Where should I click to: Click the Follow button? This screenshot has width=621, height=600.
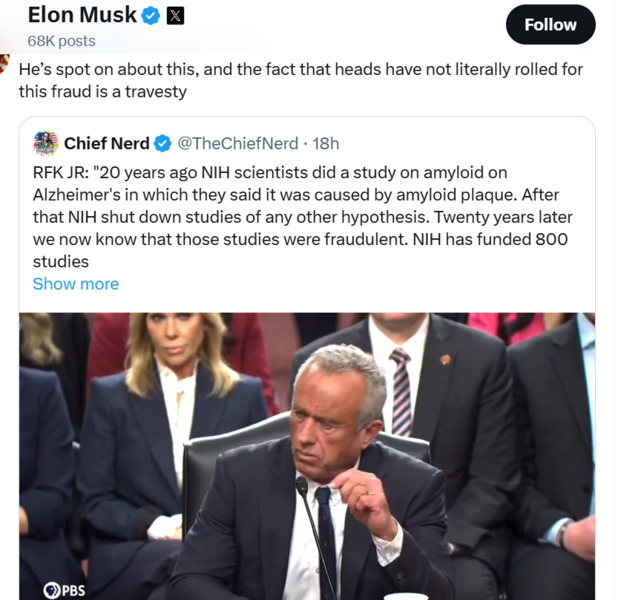(550, 24)
